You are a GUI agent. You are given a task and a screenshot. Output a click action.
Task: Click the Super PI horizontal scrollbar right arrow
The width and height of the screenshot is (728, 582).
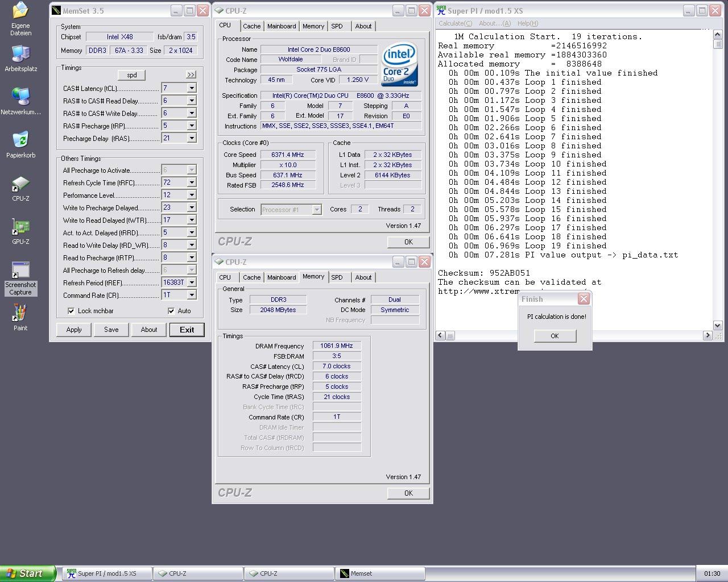[x=708, y=335]
